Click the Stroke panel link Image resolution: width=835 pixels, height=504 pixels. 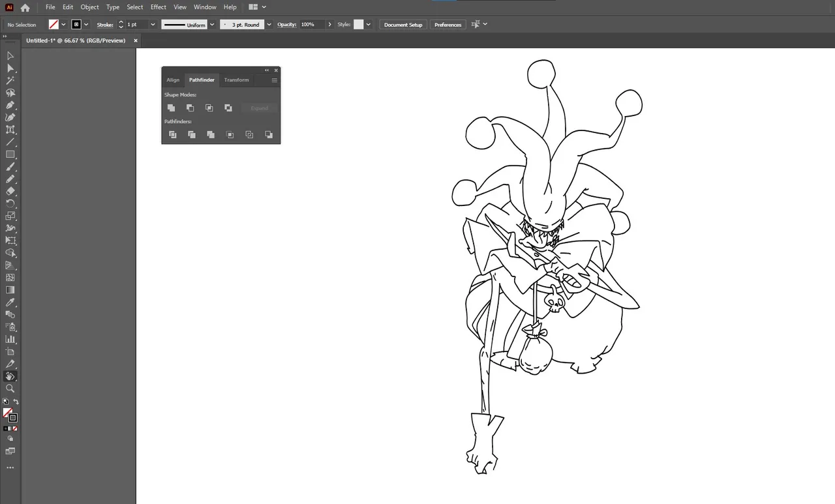(x=105, y=25)
